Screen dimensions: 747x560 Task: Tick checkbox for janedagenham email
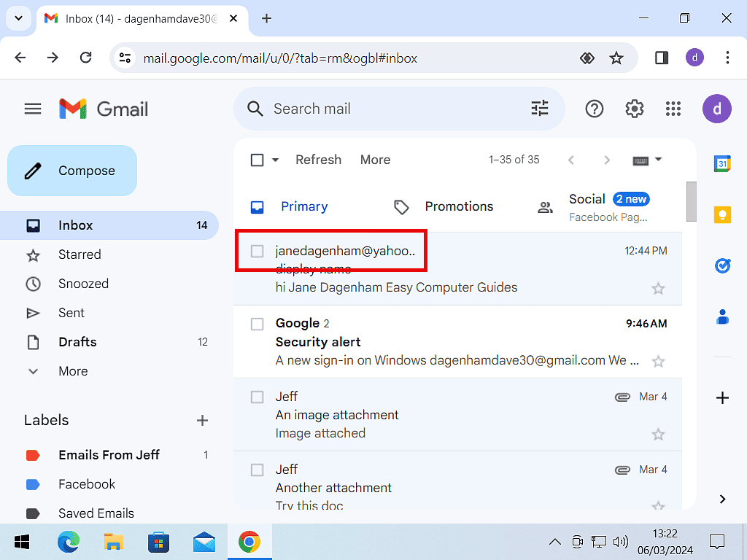pos(257,251)
